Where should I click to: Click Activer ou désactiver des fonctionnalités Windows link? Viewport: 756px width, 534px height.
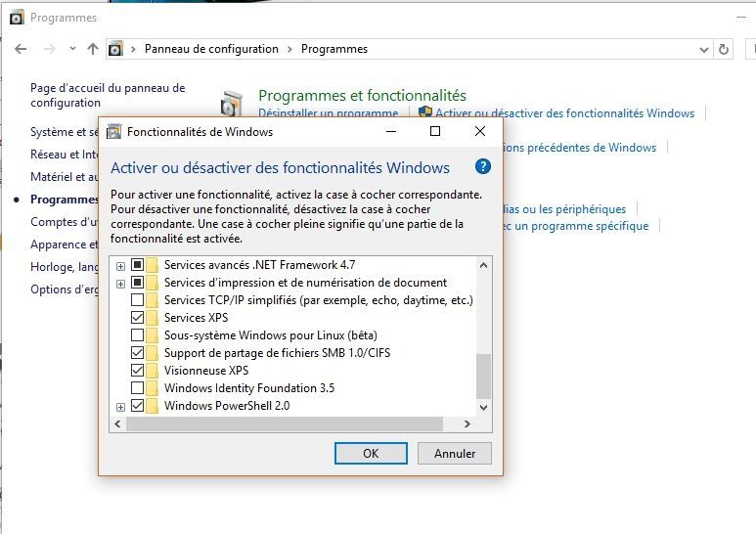tap(565, 113)
